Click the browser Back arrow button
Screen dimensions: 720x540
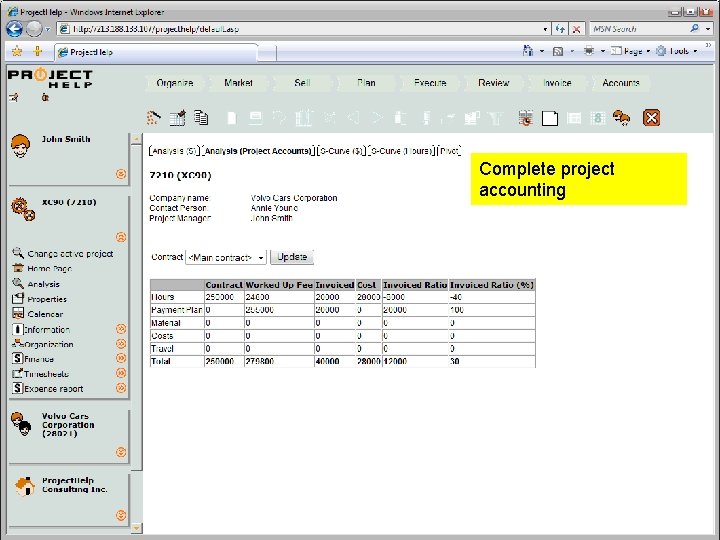coord(15,29)
